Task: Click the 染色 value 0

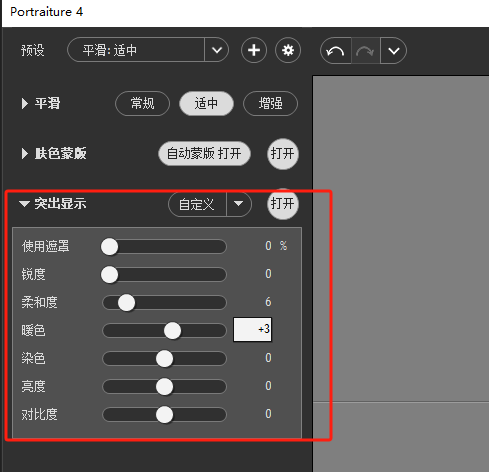Action: click(x=268, y=358)
